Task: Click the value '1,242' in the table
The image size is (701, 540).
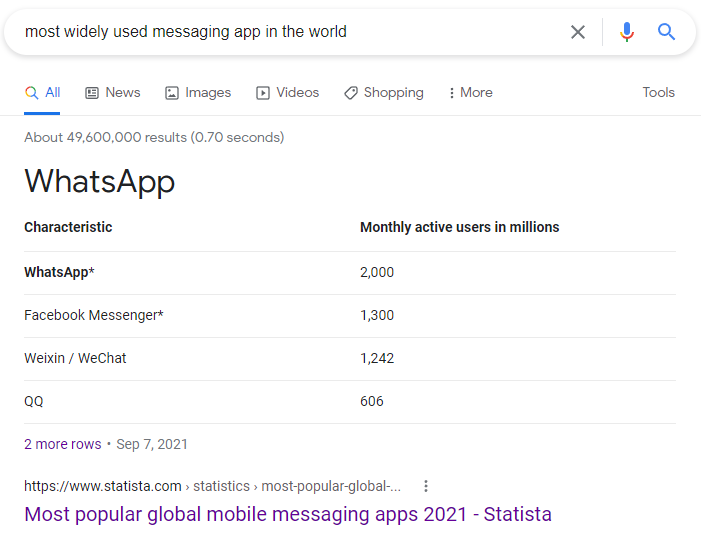Action: point(377,358)
